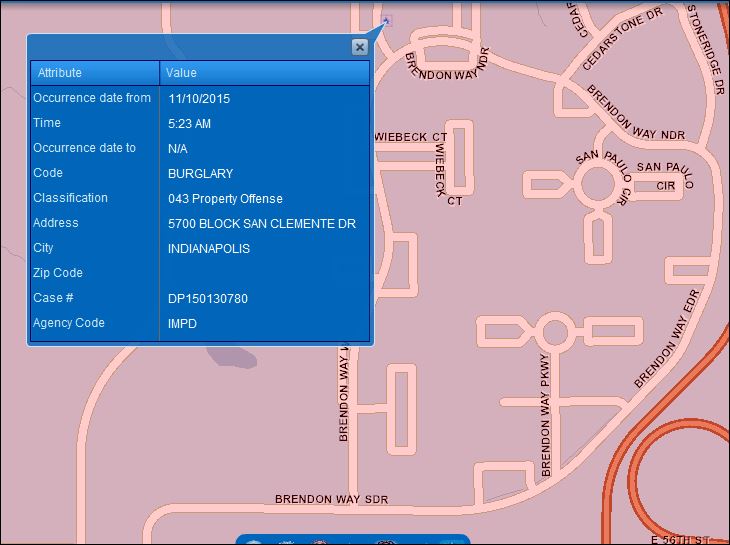Select the 5700 Block San Clemente Dr address
The width and height of the screenshot is (730, 545).
point(261,224)
